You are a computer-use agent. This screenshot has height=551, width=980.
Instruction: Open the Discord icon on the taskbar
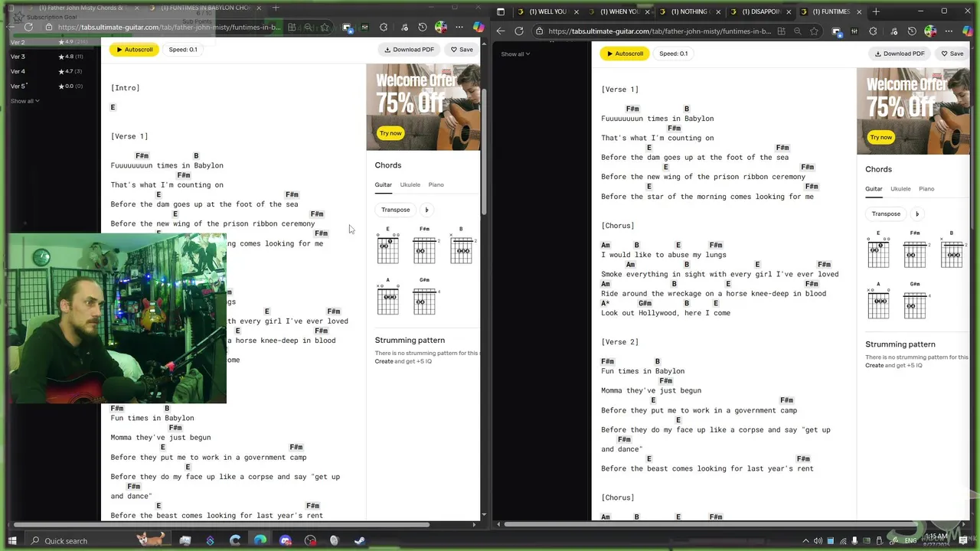[285, 540]
